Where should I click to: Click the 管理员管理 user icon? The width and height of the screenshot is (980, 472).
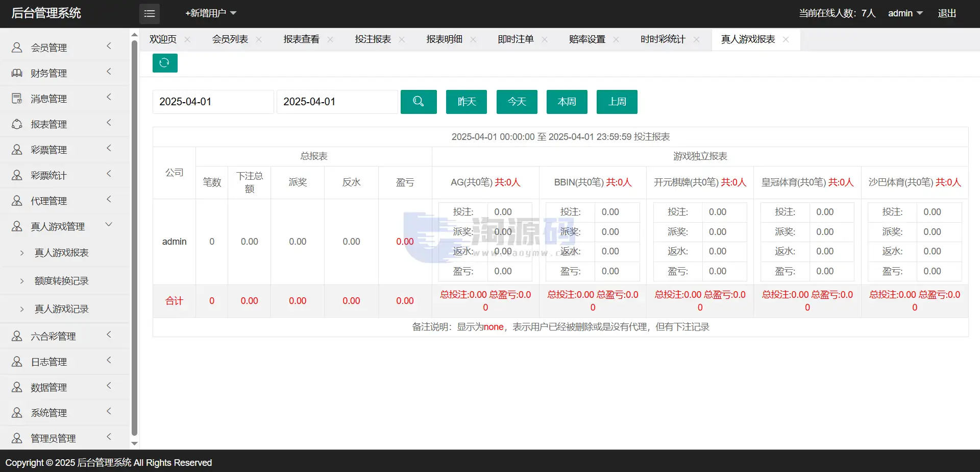17,438
